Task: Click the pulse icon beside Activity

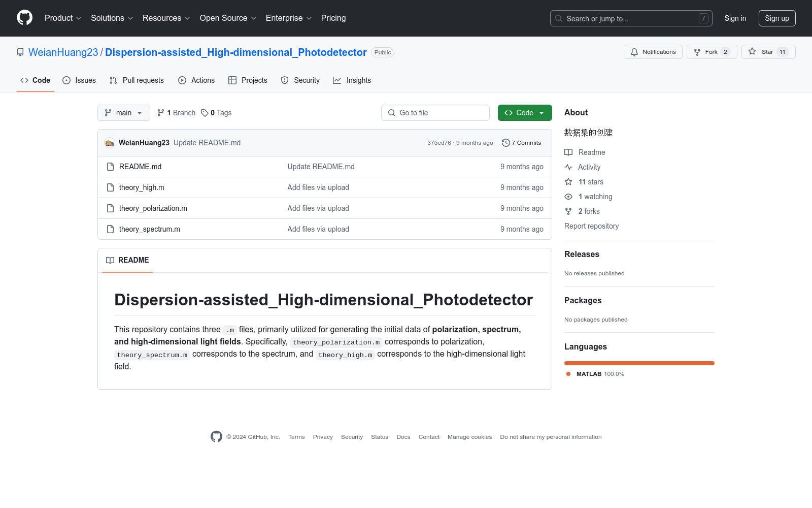Action: [568, 167]
